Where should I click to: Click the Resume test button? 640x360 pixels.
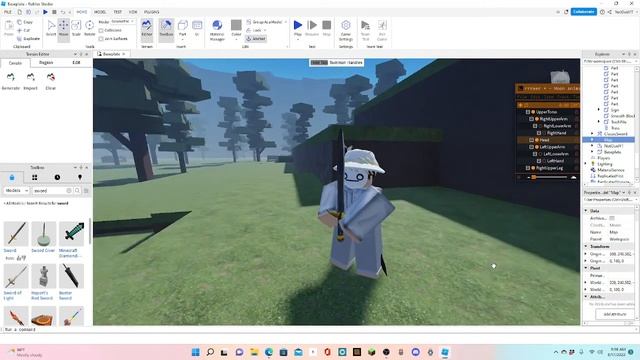tap(312, 28)
